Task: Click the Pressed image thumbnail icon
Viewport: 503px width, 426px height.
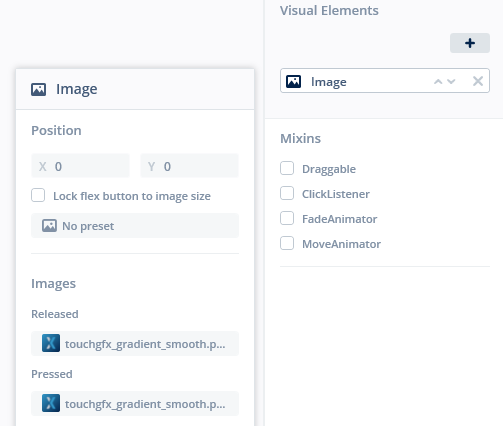Action: coord(51,403)
